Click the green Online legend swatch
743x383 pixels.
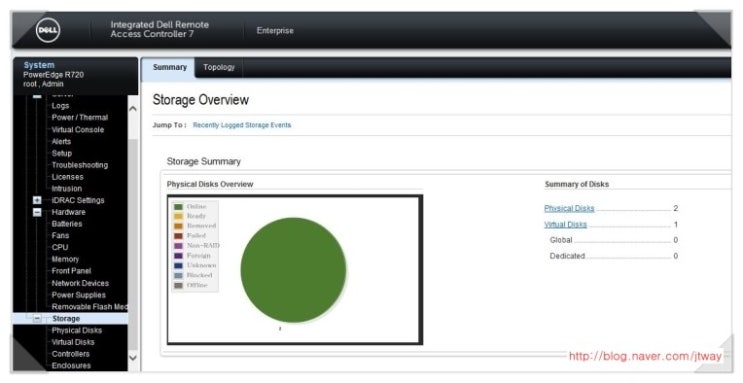178,207
